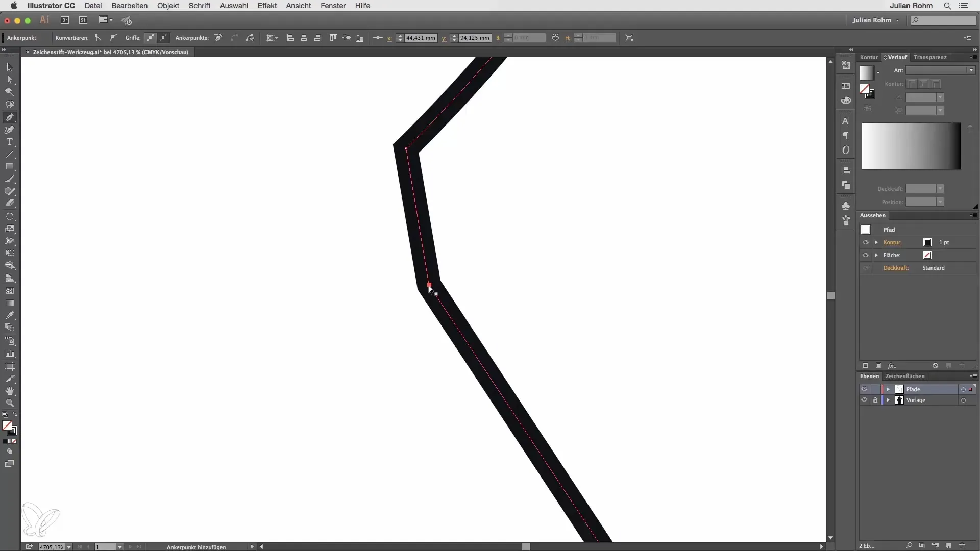Image resolution: width=980 pixels, height=551 pixels.
Task: Convert anchor points to corner
Action: pos(98,38)
